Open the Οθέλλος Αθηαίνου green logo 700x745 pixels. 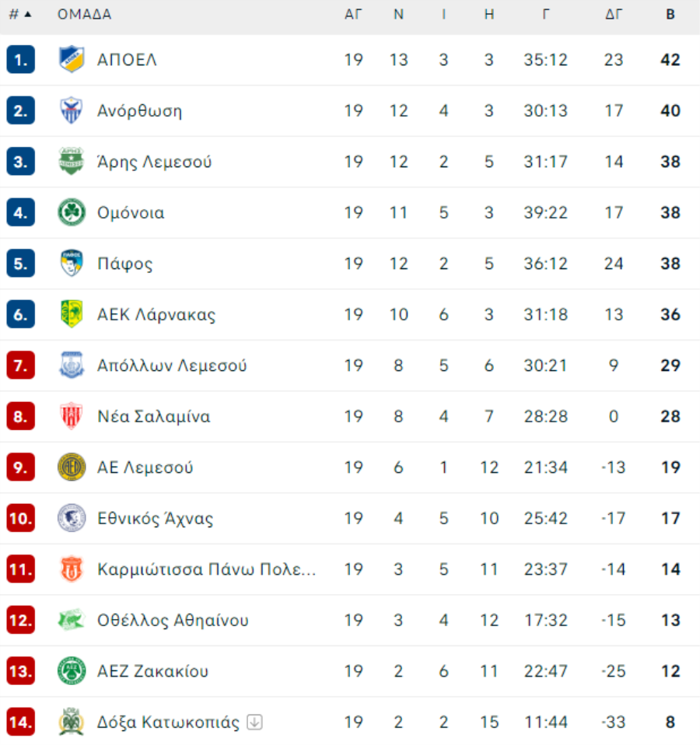tap(72, 620)
